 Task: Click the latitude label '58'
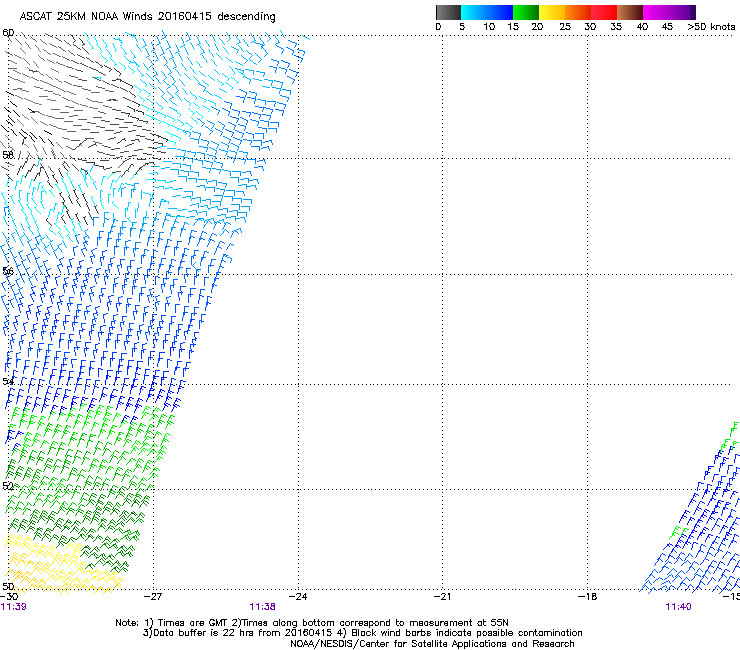(8, 155)
